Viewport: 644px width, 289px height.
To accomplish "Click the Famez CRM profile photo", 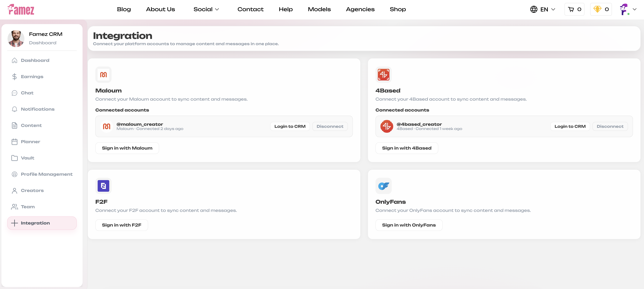I will tap(16, 38).
